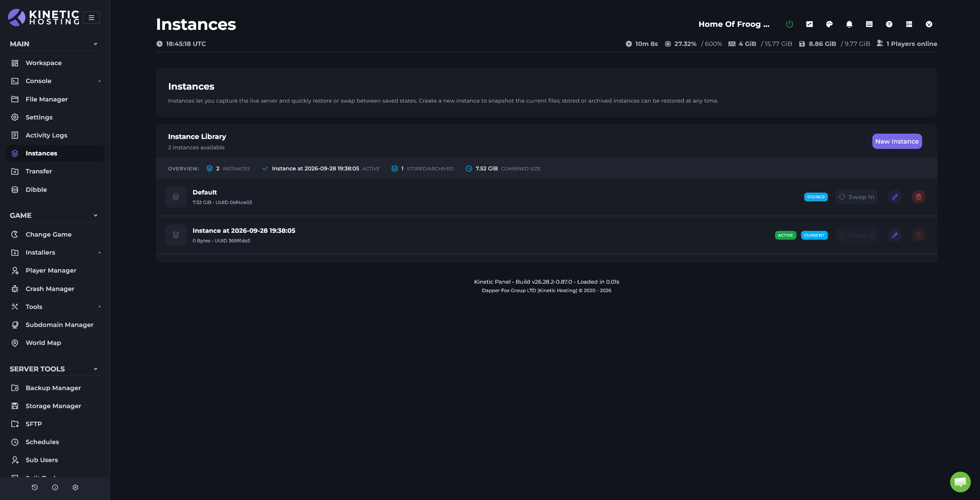Viewport: 980px width, 500px height.
Task: Edit the 2026-09-28 instance with pencil icon
Action: click(x=895, y=235)
